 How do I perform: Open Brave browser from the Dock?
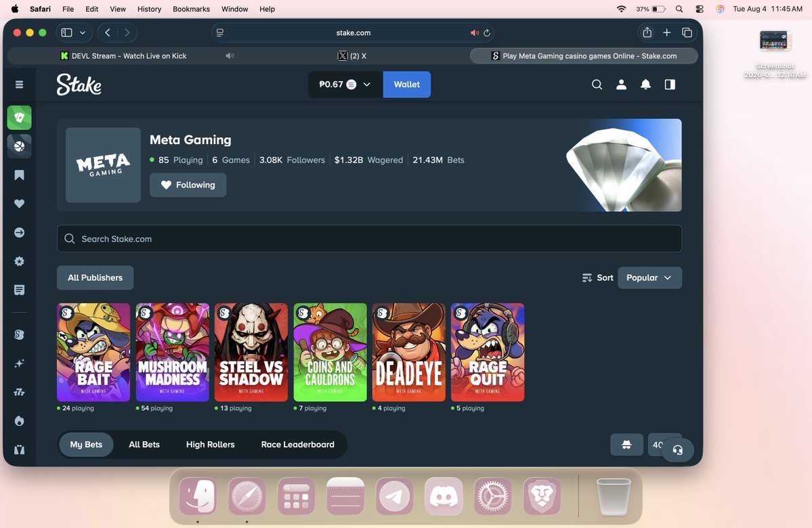pyautogui.click(x=542, y=496)
